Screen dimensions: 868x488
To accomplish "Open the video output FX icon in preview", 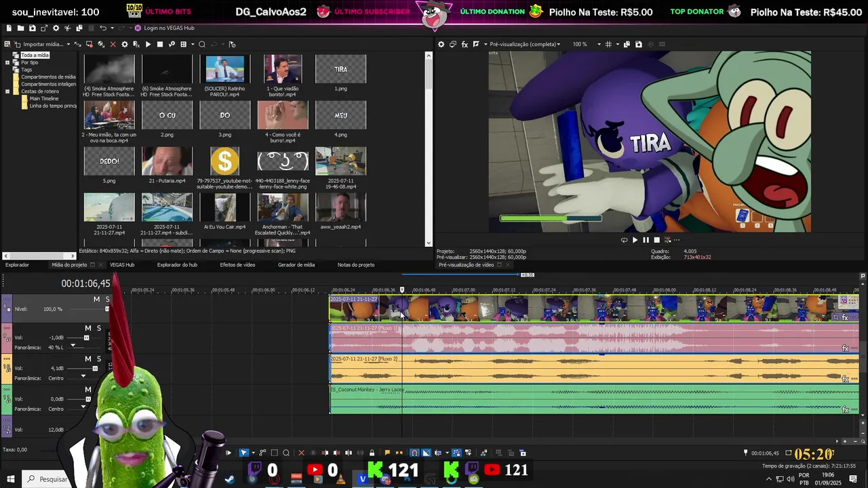I will [465, 44].
